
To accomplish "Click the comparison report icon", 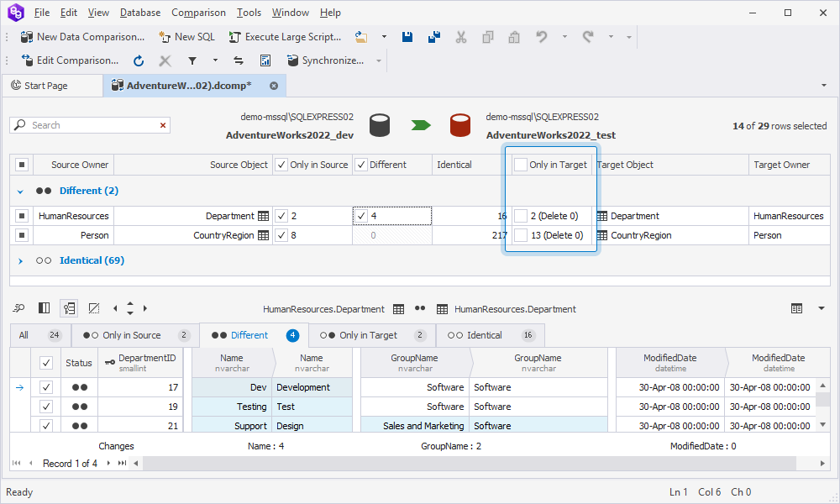I will click(265, 60).
